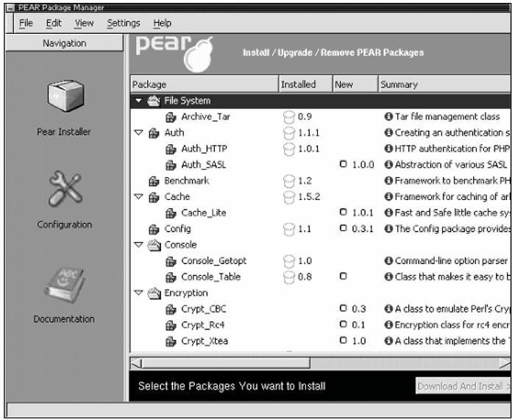Click the scroll left arrow

[x=136, y=363]
